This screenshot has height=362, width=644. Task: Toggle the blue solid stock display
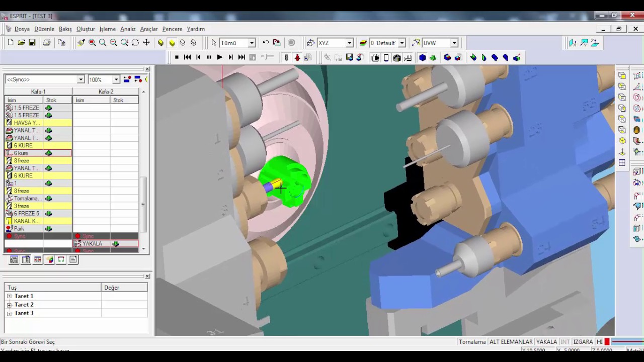tap(422, 57)
